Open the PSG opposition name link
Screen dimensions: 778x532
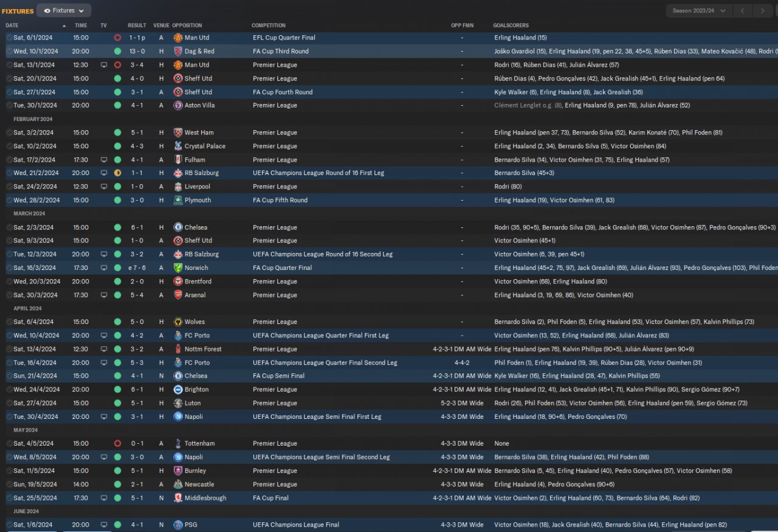tap(191, 525)
